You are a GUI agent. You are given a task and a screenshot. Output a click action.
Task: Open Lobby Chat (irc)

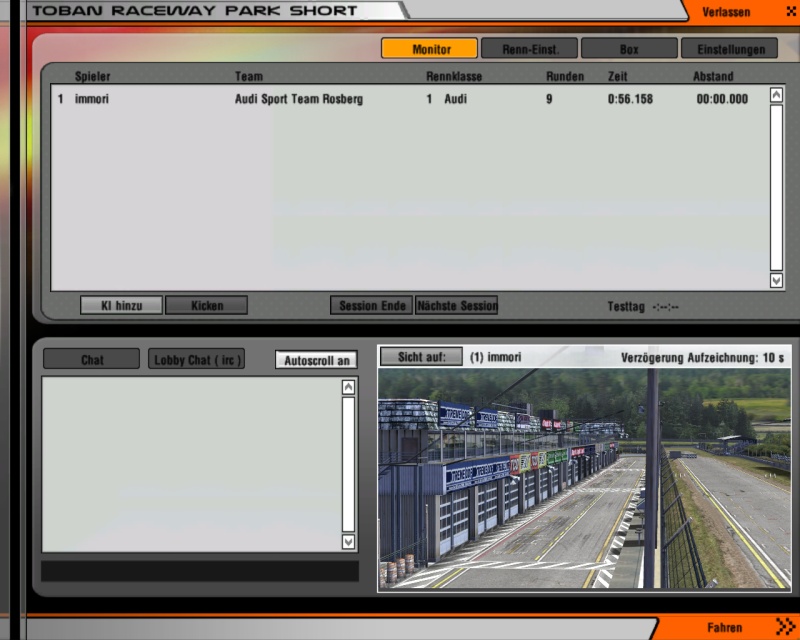(x=196, y=360)
